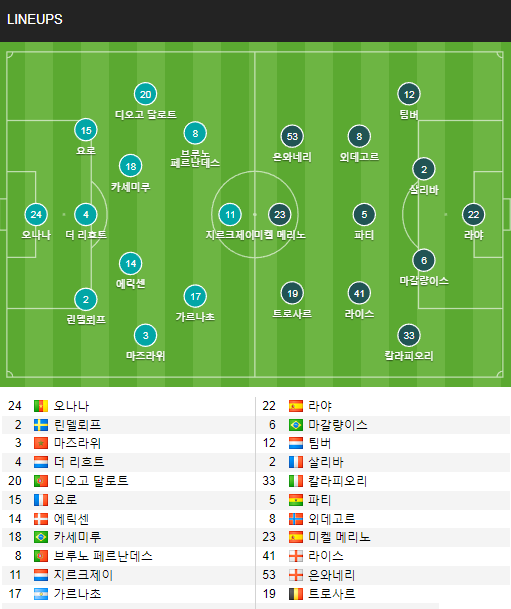The height and width of the screenshot is (609, 511).
Task: Click player circle 4 더 리흐트
Action: coord(86,214)
